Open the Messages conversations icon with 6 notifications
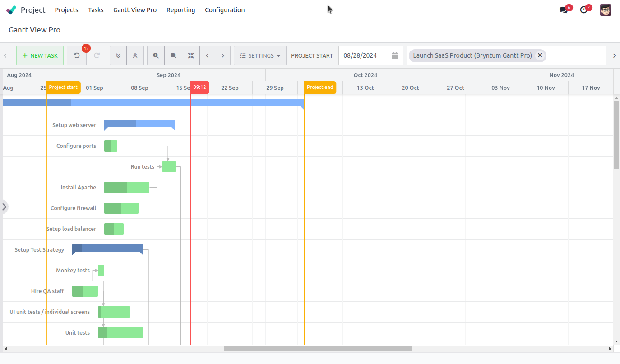The image size is (620, 364). coord(564,9)
